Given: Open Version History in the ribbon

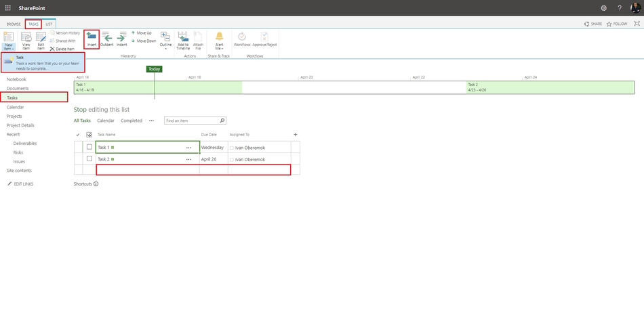Looking at the screenshot, I should (65, 33).
